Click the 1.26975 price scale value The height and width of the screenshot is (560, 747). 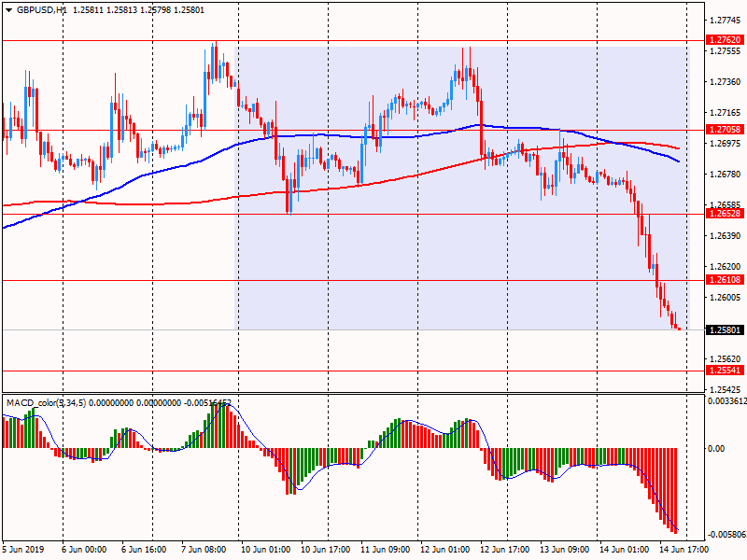tap(726, 144)
